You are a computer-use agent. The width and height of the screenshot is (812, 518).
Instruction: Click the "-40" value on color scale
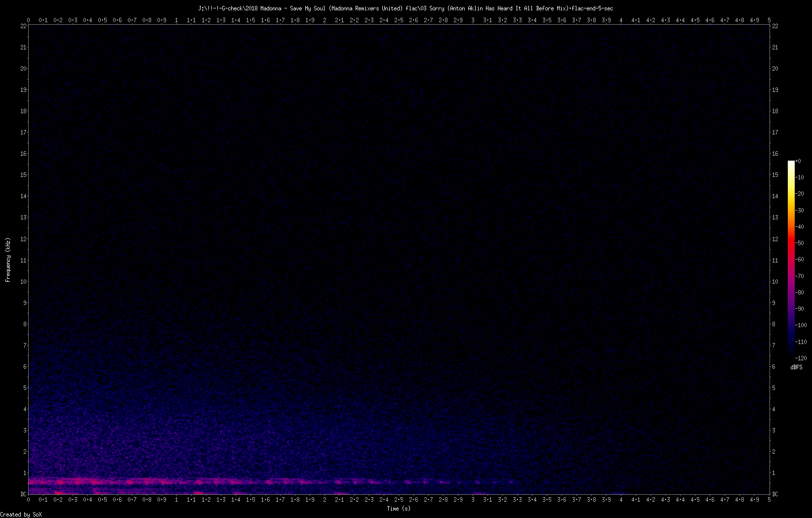800,227
